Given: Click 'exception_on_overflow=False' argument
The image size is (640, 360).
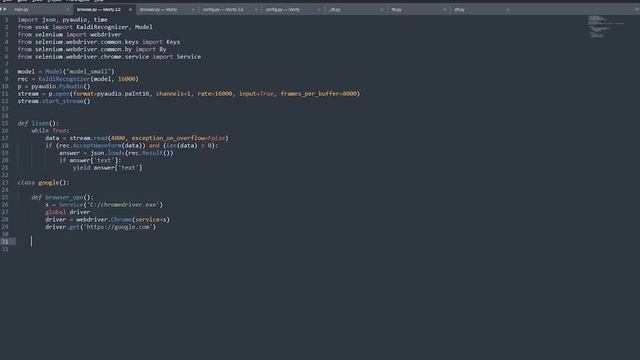Looking at the screenshot, I should pos(178,138).
